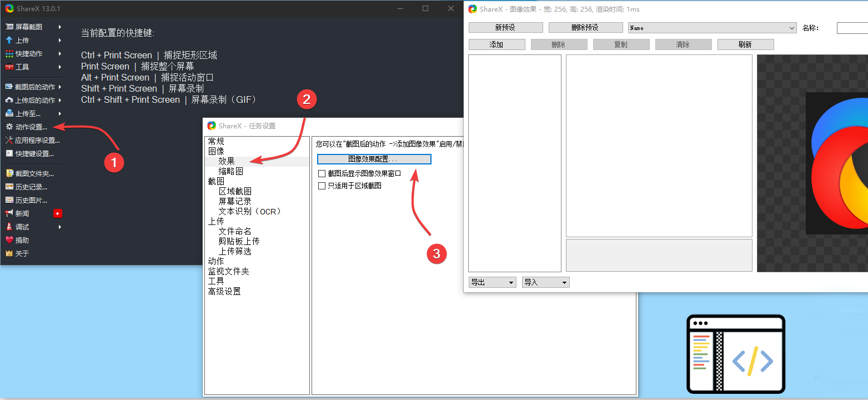Click the 清除 button in effects window

click(x=684, y=44)
